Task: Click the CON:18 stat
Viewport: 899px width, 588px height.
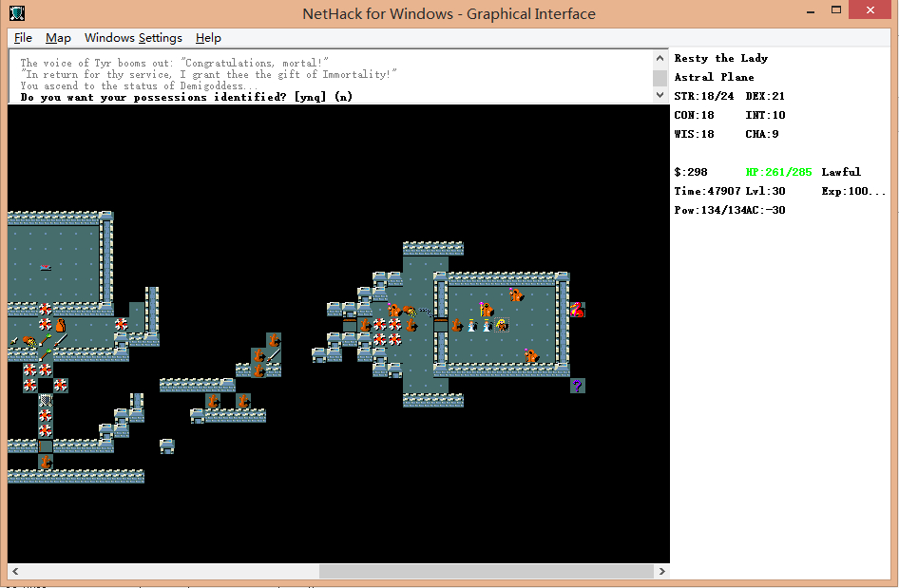Action: point(694,115)
